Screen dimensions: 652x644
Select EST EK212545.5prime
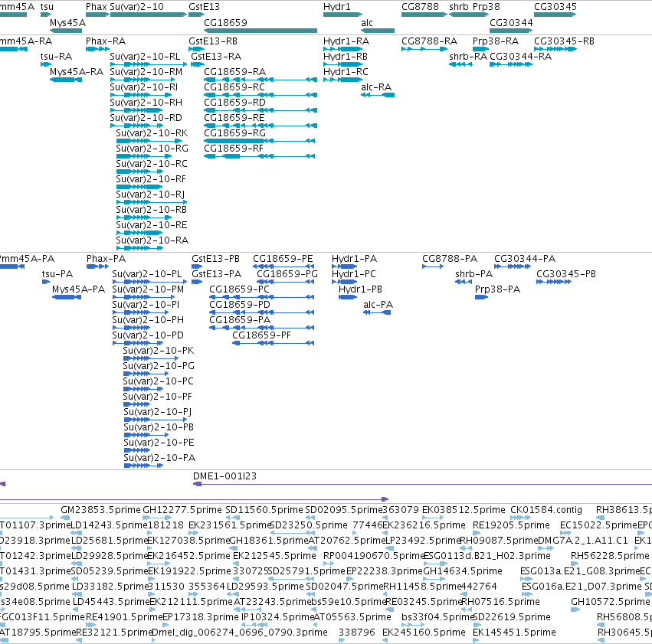tap(274, 556)
